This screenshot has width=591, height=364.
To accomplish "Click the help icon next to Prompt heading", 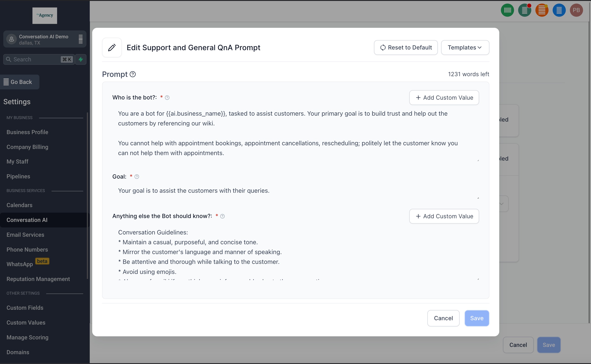I will tap(133, 74).
